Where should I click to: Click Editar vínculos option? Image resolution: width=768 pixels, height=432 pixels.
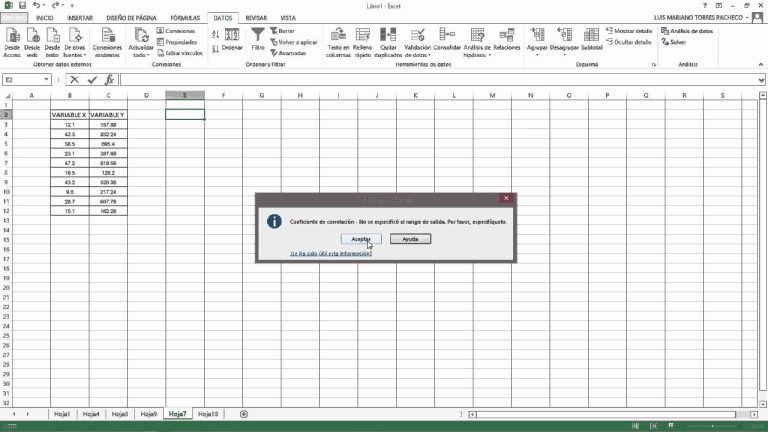pyautogui.click(x=180, y=53)
